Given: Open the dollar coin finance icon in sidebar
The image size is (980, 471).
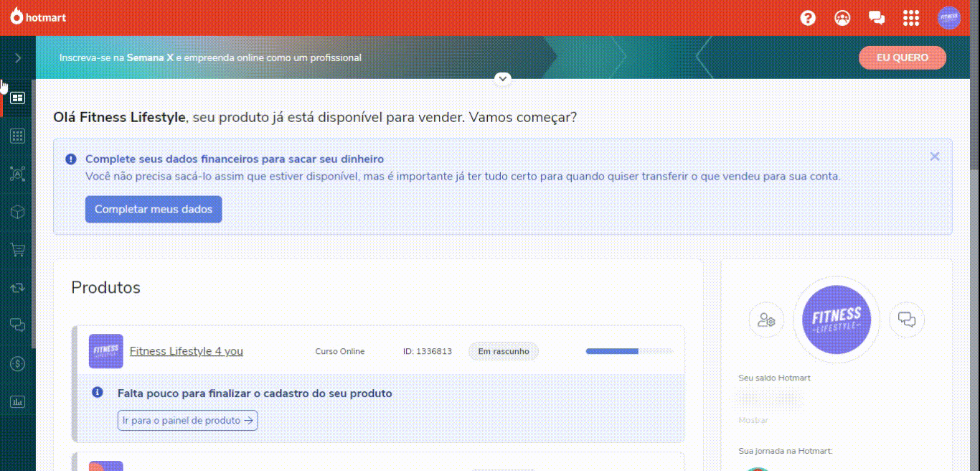Looking at the screenshot, I should tap(18, 364).
